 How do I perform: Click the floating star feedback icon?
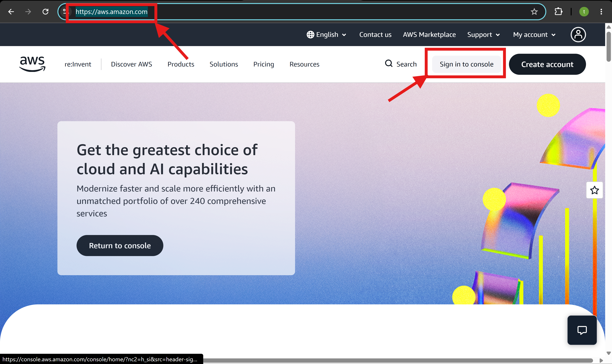tap(594, 190)
